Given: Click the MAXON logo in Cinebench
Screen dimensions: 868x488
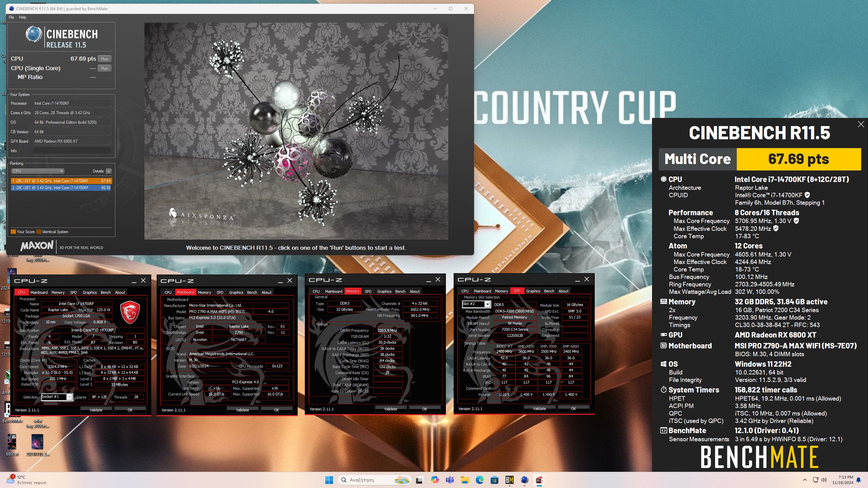Looking at the screenshot, I should 37,246.
